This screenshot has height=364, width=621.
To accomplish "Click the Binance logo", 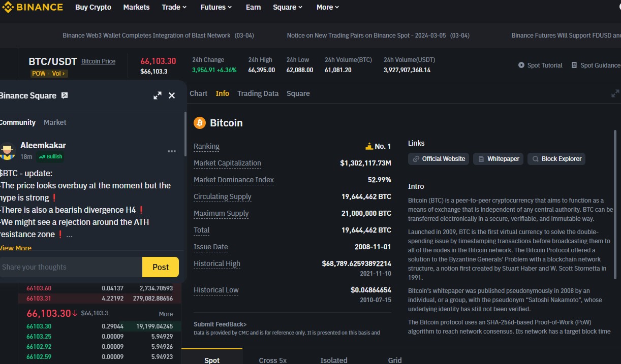I will 32,7.
